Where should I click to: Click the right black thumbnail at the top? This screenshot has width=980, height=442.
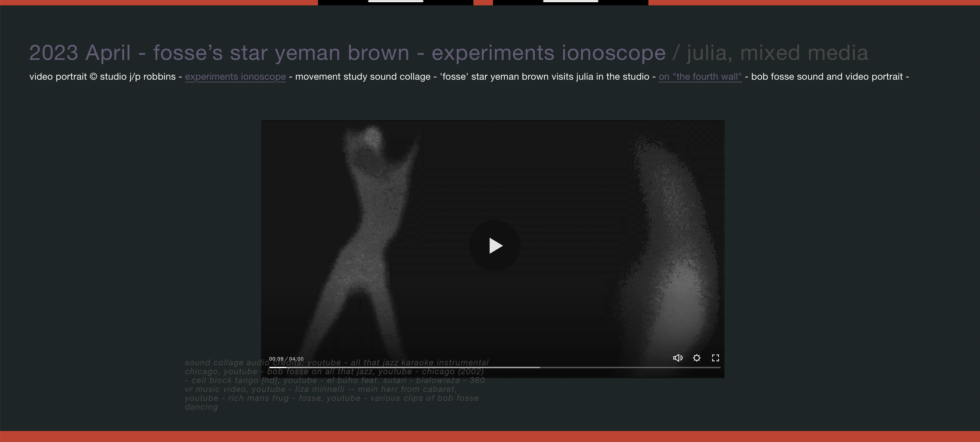pyautogui.click(x=570, y=2)
